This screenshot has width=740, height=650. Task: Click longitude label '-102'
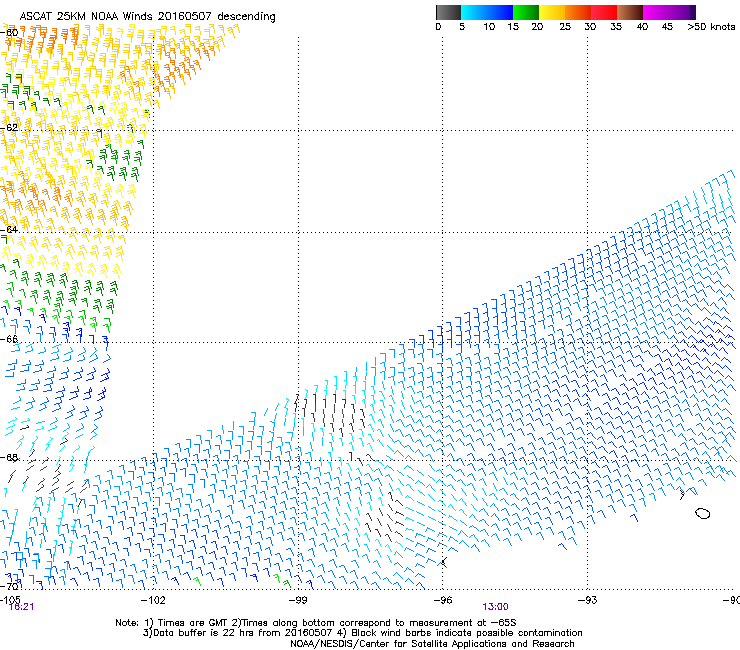[153, 600]
